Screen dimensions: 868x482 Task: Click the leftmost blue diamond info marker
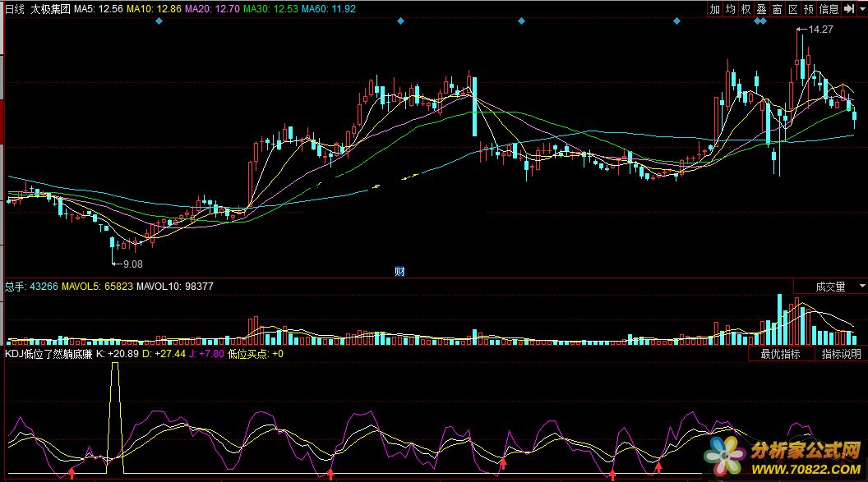(159, 21)
